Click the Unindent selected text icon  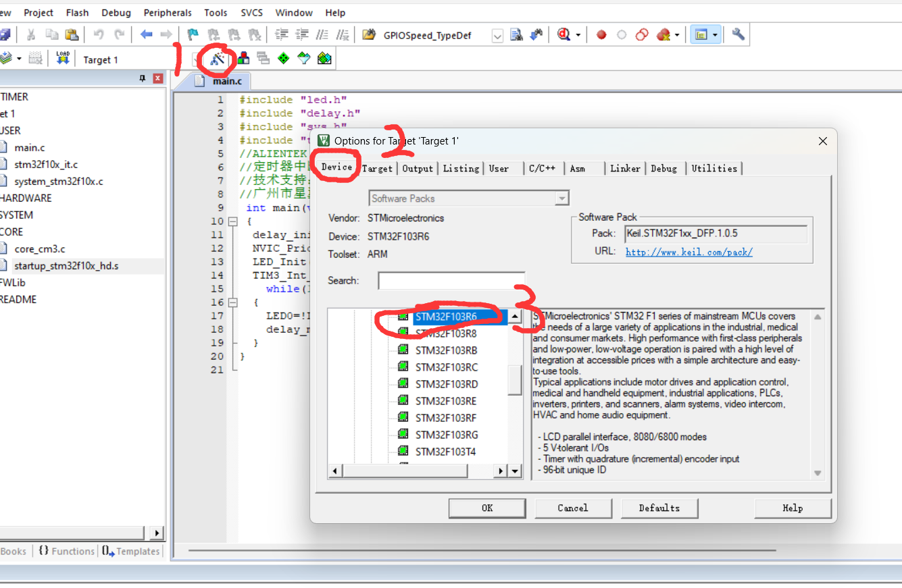(302, 34)
